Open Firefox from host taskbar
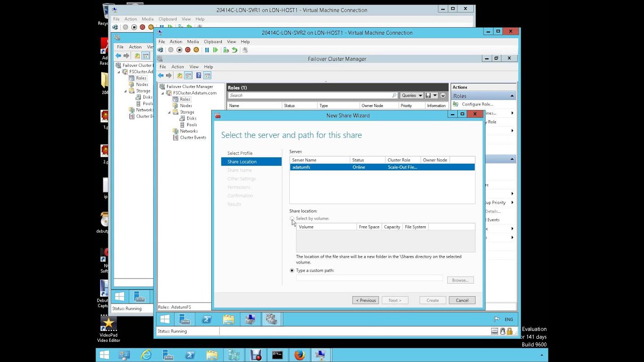 point(299,355)
